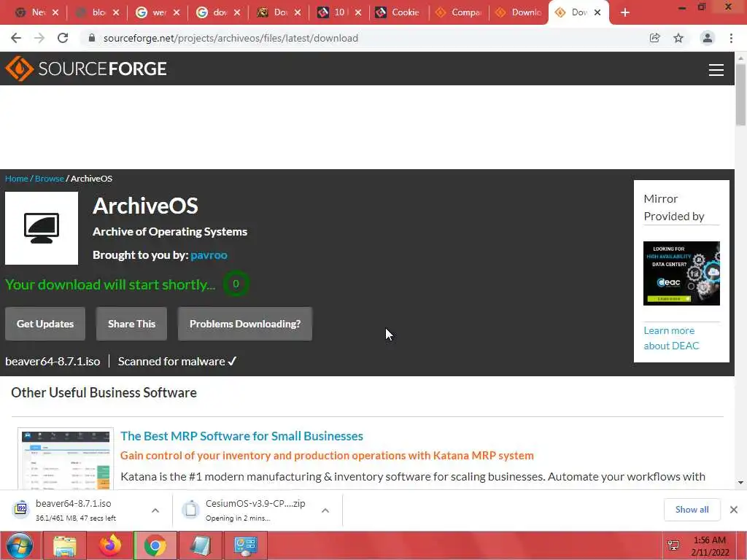The height and width of the screenshot is (560, 747).
Task: Open Chrome's three-dot menu
Action: [x=731, y=38]
